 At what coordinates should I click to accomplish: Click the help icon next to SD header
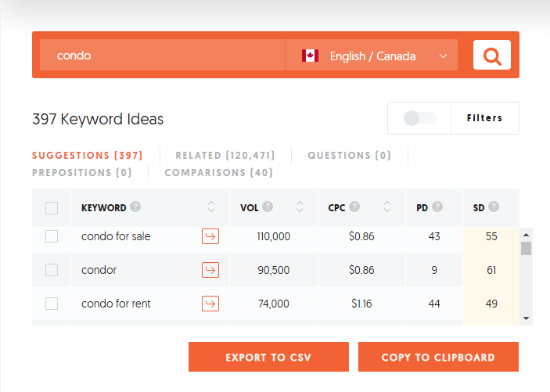point(494,207)
